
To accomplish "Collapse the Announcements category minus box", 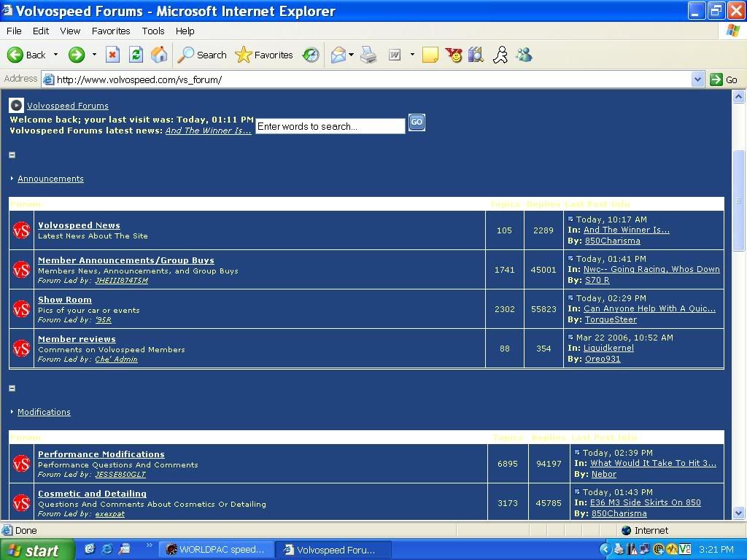I will coord(12,155).
